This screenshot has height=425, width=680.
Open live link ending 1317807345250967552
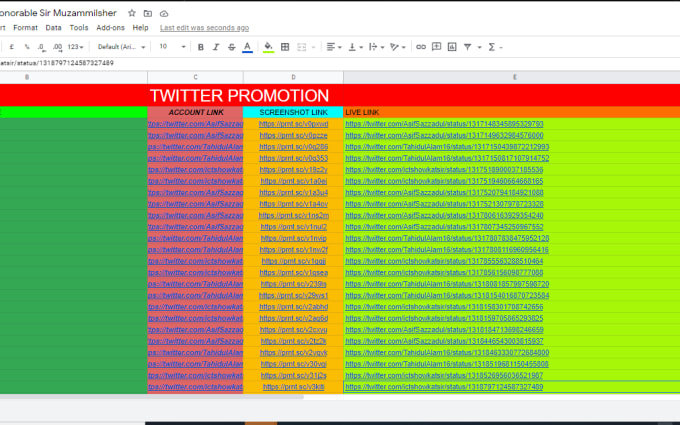pyautogui.click(x=444, y=227)
